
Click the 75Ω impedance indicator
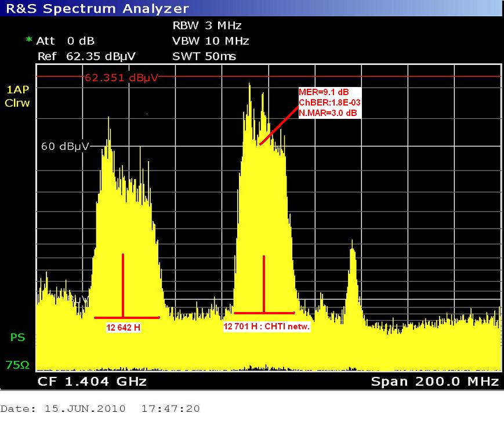click(17, 365)
